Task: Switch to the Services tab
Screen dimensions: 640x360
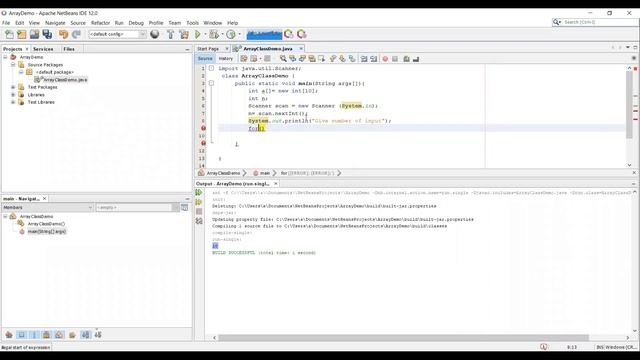Action: pyautogui.click(x=43, y=49)
